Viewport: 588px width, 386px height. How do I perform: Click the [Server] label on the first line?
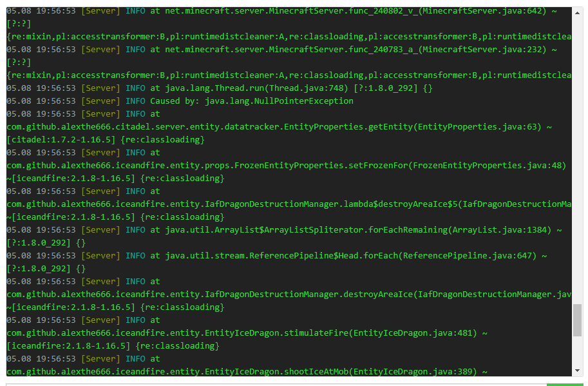100,10
